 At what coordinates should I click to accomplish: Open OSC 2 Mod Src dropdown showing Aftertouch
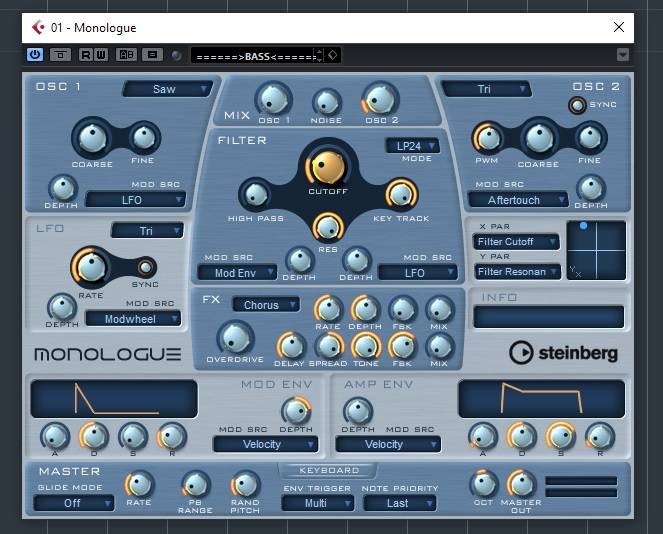tap(518, 200)
